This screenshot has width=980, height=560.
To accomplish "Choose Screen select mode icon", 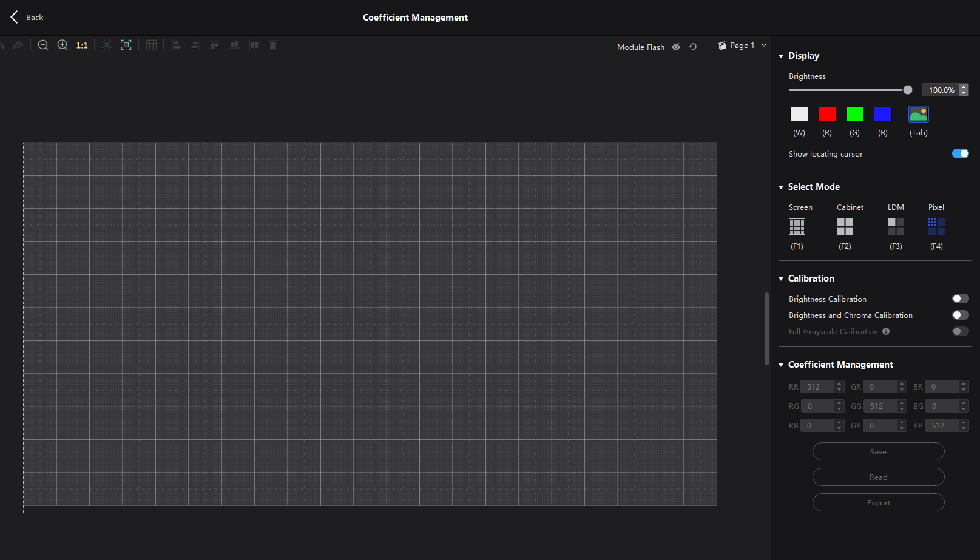I will click(797, 226).
